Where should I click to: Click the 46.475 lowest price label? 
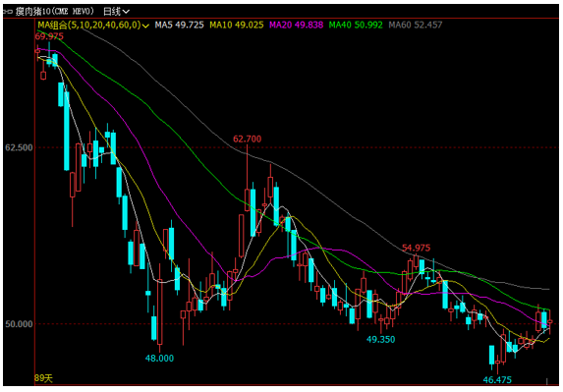(x=497, y=380)
